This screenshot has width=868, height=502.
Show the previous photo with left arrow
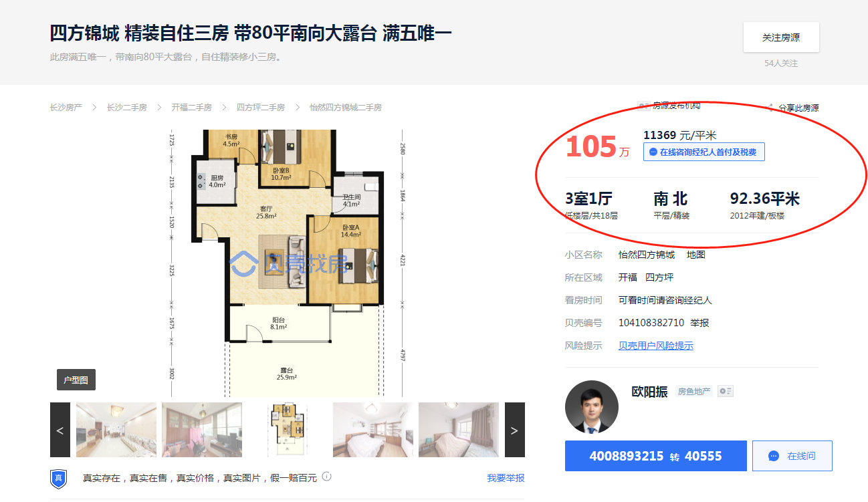click(60, 430)
